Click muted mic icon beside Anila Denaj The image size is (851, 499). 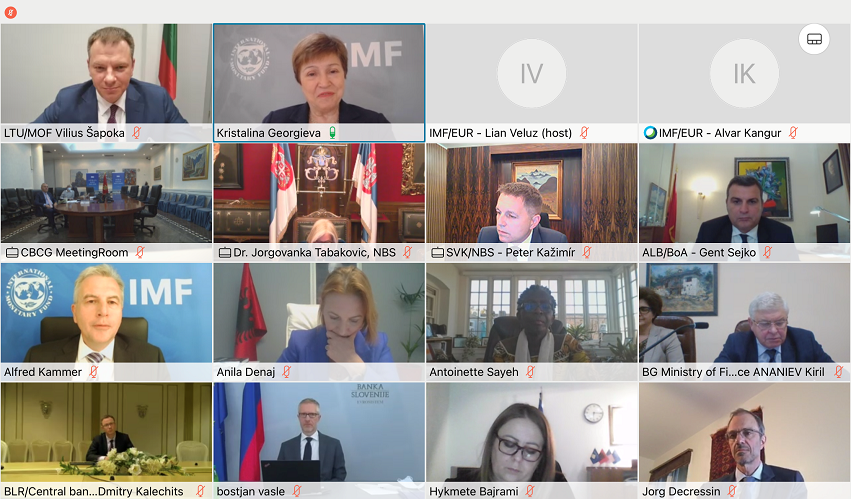287,372
